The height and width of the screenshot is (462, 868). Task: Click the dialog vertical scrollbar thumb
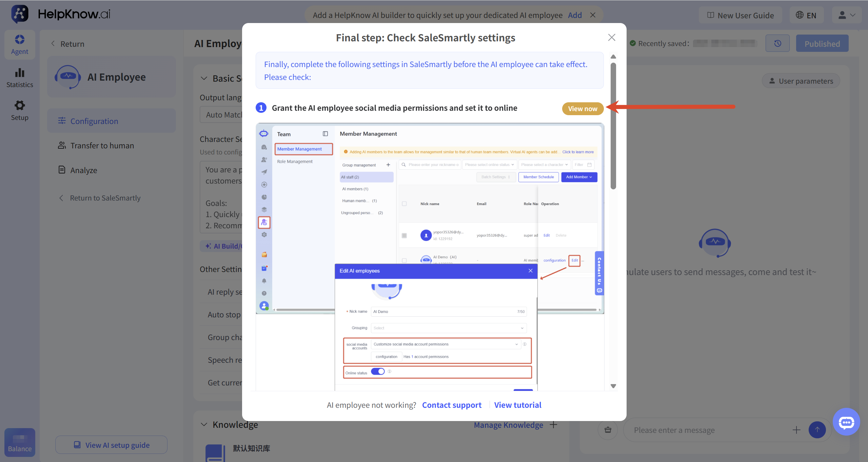pyautogui.click(x=613, y=126)
